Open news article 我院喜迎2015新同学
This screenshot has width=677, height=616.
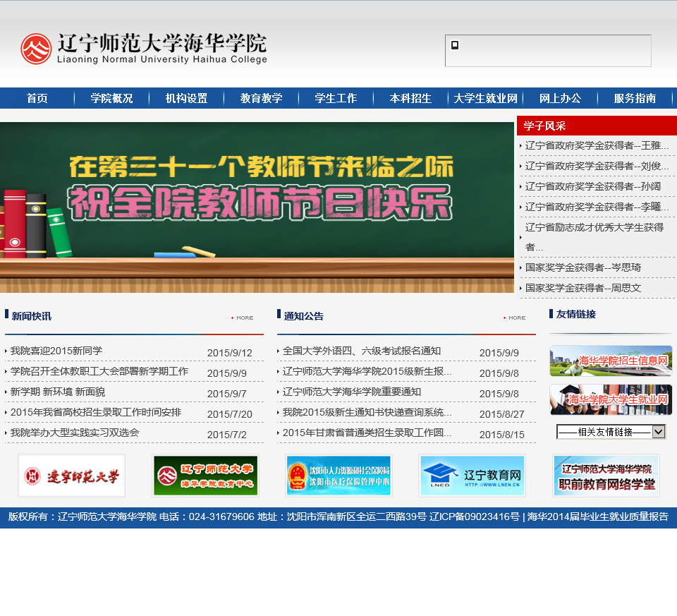[56, 351]
